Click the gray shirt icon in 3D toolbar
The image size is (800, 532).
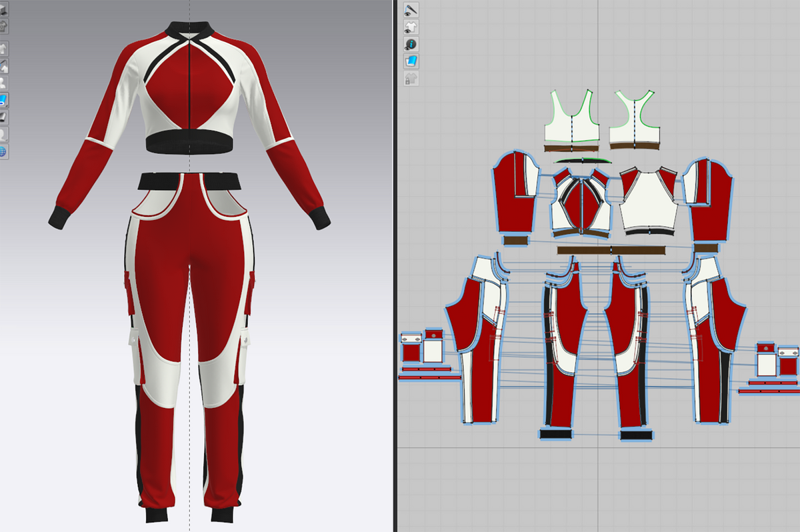3,27
